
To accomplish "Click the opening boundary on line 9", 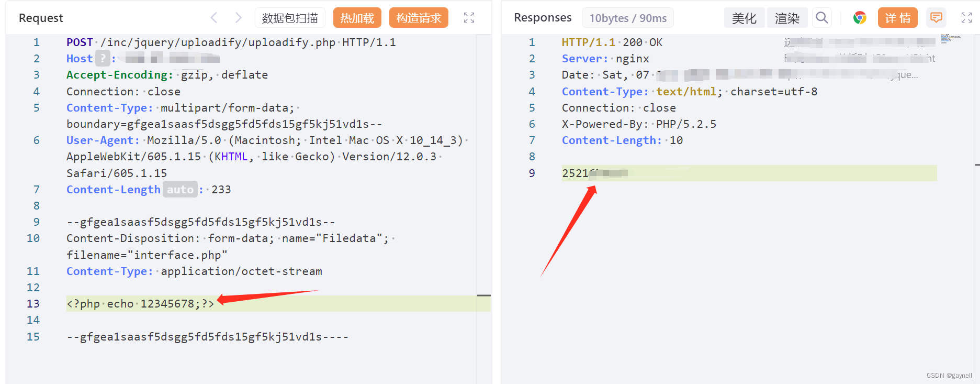I will [x=200, y=222].
